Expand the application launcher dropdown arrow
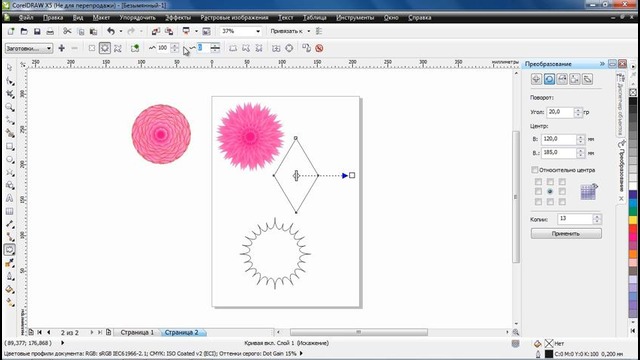 click(196, 31)
